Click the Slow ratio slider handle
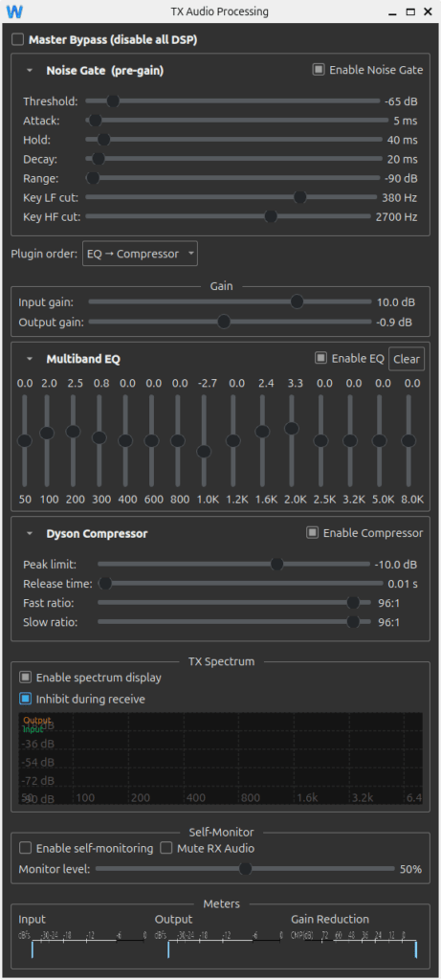Image resolution: width=441 pixels, height=980 pixels. [x=353, y=622]
